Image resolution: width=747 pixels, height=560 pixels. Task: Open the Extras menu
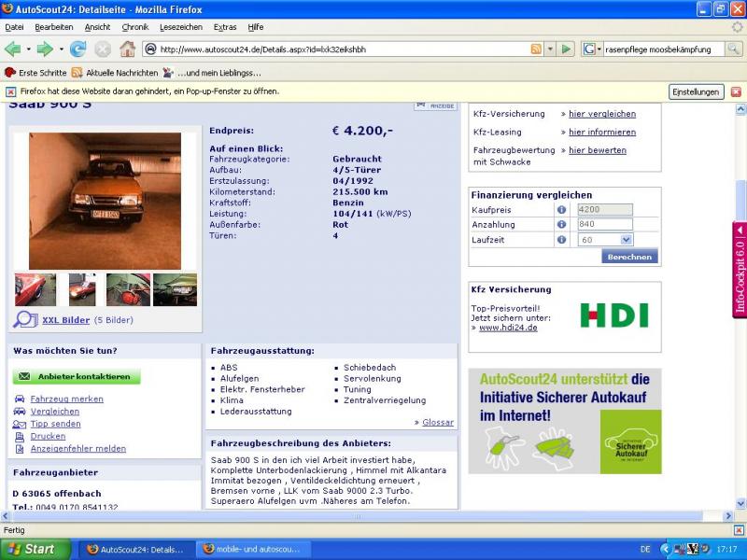click(225, 27)
